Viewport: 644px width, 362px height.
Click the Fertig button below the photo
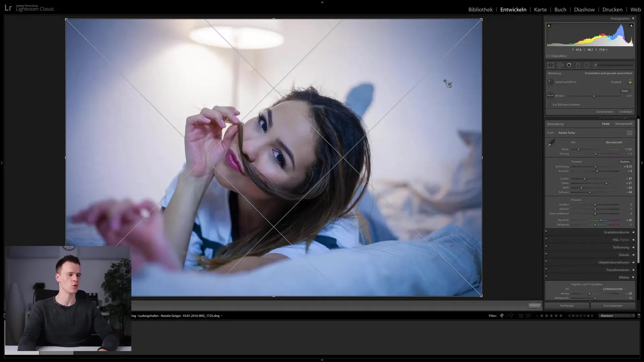click(535, 306)
